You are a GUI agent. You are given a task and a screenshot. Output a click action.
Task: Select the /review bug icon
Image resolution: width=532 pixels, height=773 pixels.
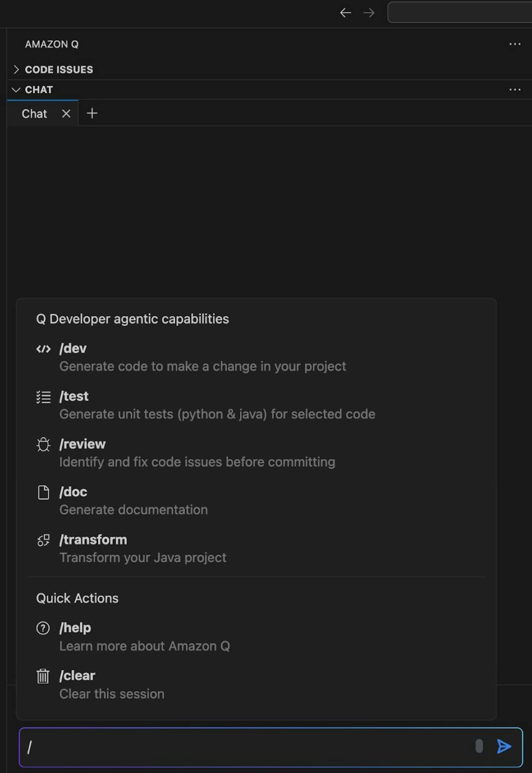point(43,444)
